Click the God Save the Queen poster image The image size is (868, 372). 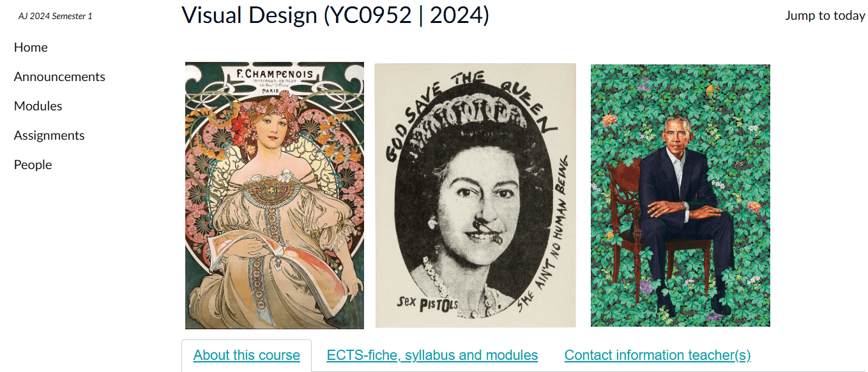[x=475, y=195]
